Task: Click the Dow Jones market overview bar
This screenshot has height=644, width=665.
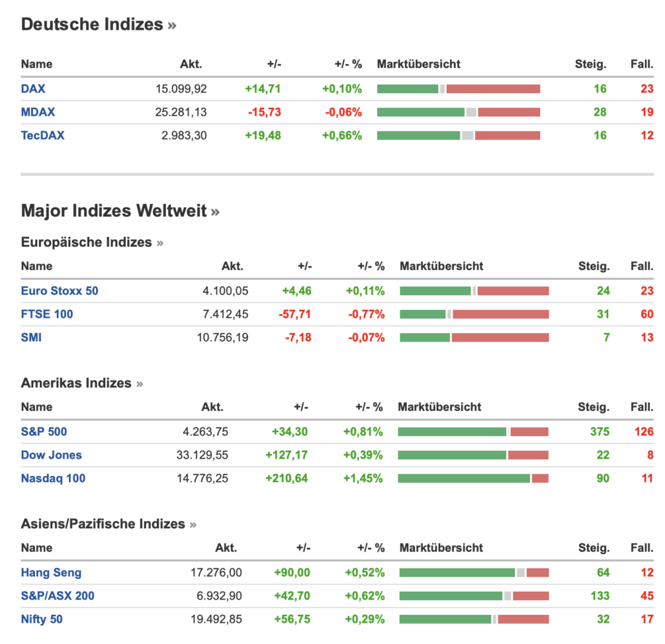Action: pos(473,455)
